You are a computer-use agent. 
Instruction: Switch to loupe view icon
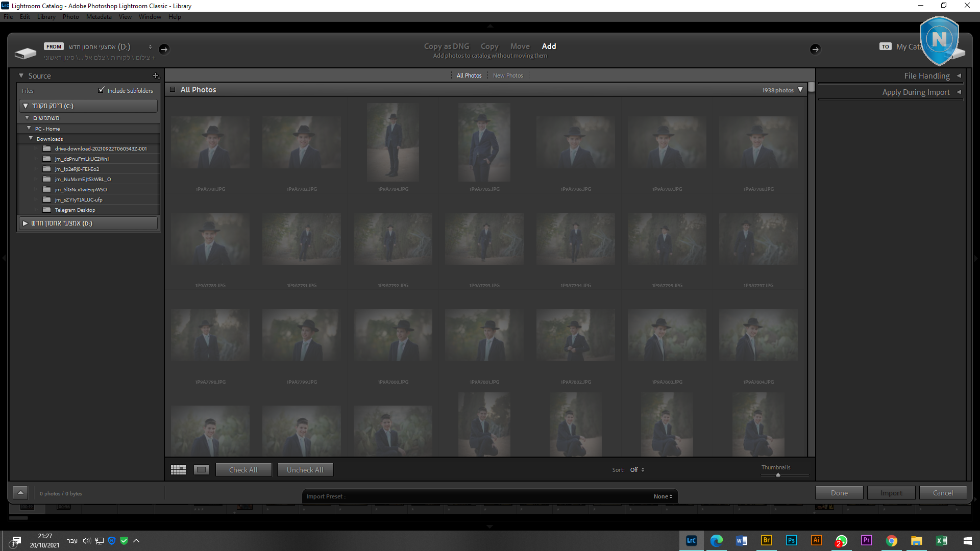[201, 469]
